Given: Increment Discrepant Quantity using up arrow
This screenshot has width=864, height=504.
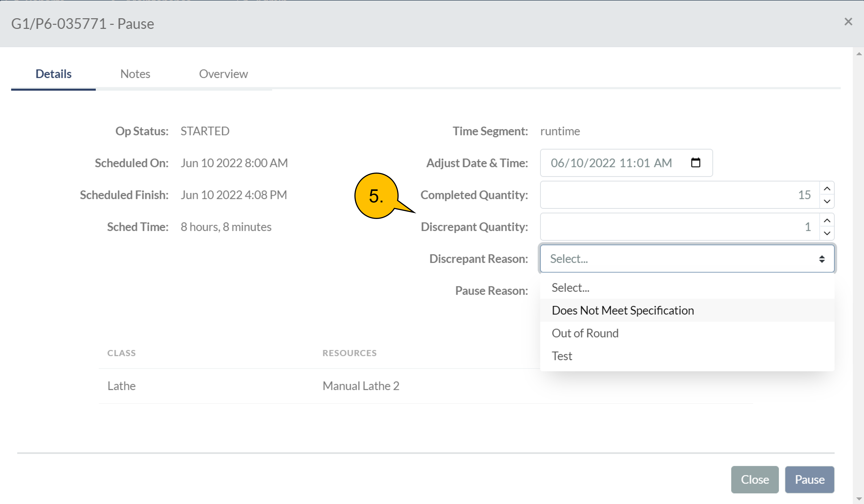Looking at the screenshot, I should pos(827,220).
